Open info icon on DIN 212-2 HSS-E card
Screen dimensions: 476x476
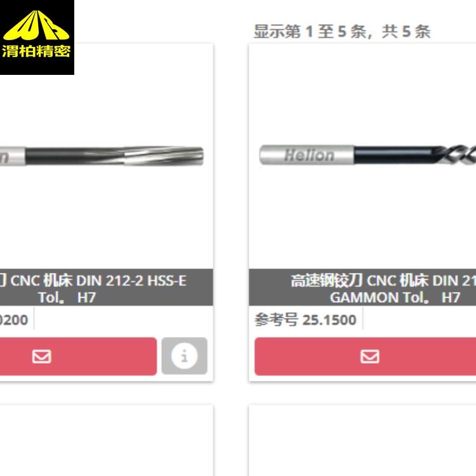(184, 356)
